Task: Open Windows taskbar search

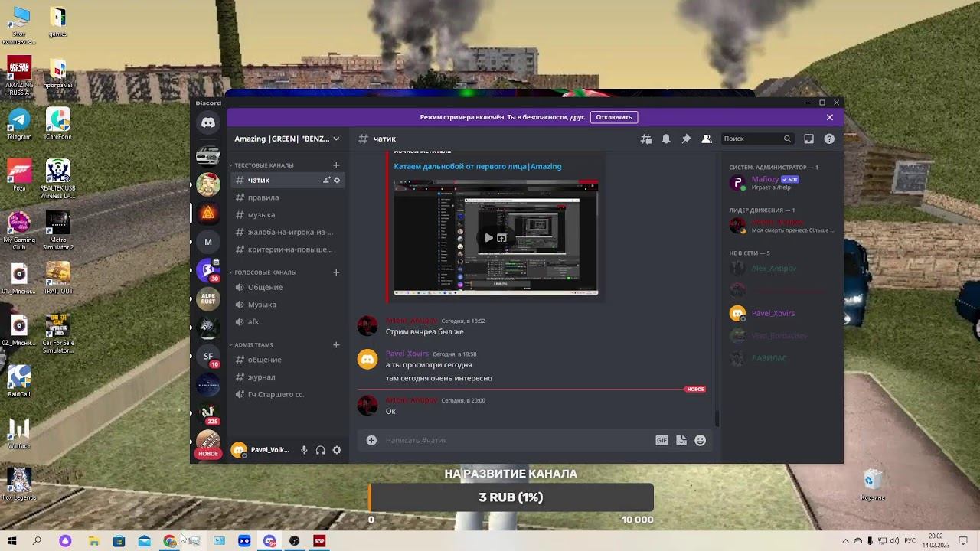Action: (x=37, y=541)
